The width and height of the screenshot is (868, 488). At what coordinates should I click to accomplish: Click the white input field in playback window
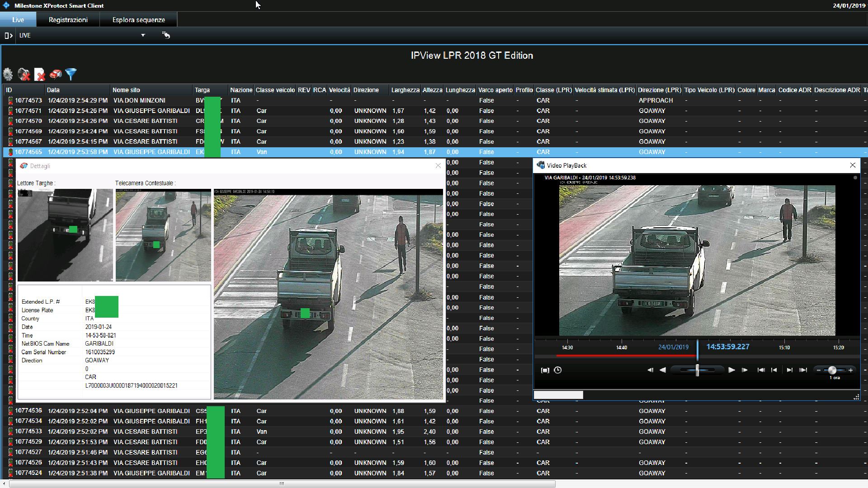[558, 395]
